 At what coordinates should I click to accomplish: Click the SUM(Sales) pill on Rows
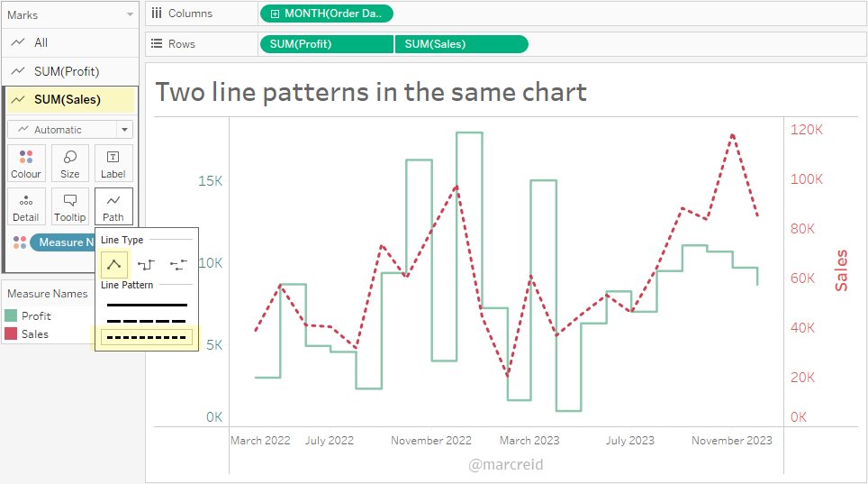click(x=460, y=44)
